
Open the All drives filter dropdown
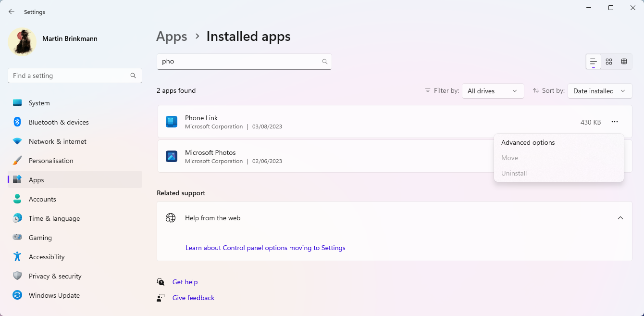[493, 91]
